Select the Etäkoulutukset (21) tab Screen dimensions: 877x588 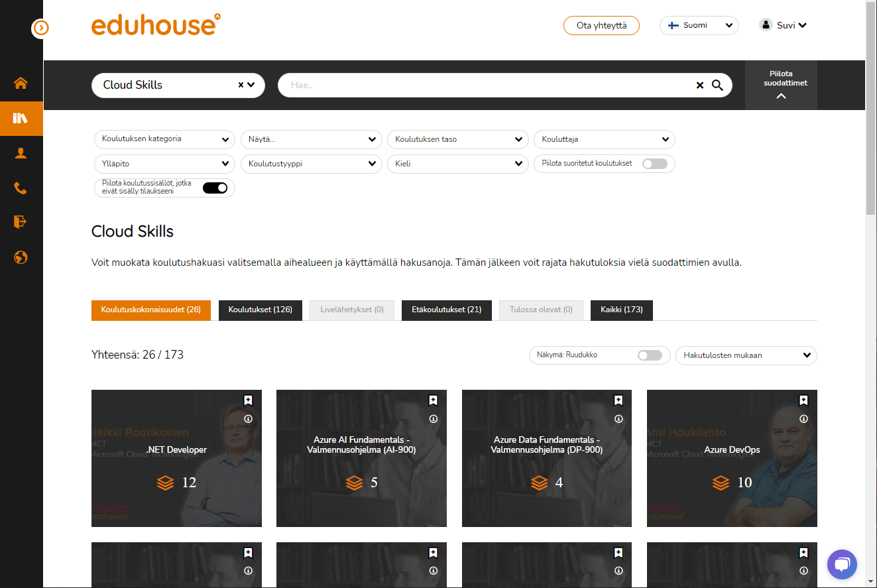point(447,310)
